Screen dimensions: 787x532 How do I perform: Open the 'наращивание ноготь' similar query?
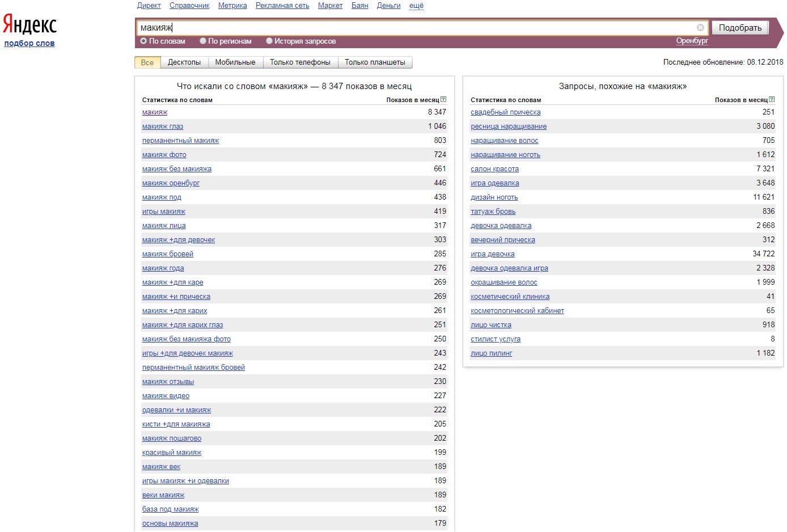point(505,155)
